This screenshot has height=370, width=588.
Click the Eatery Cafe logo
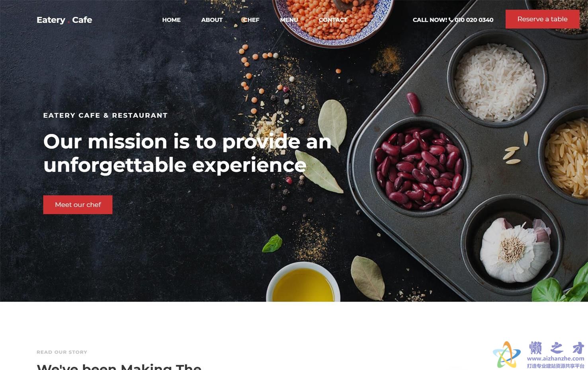click(x=64, y=20)
